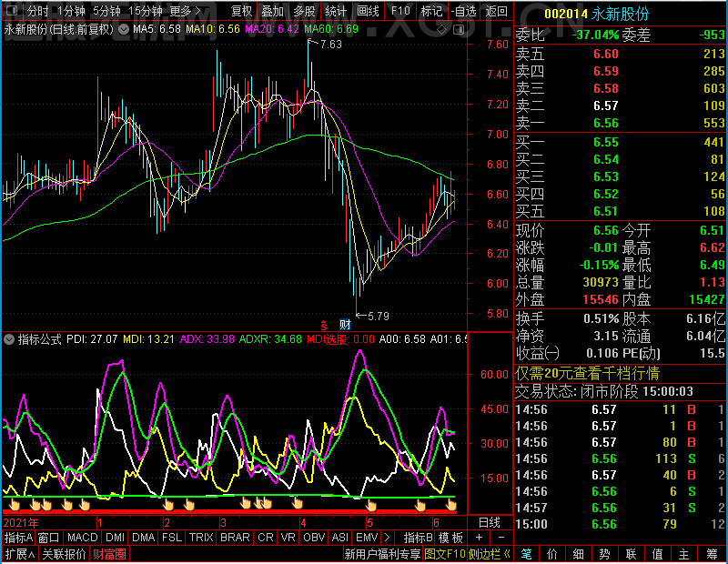Switch indicator to VR
Viewport: 728px width, 564px height.
point(288,538)
